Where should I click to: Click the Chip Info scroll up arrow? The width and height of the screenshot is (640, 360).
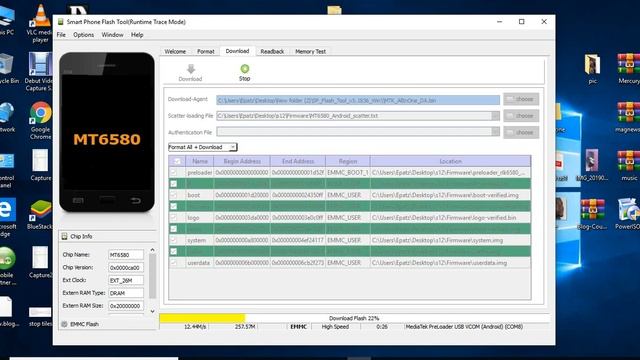click(x=152, y=250)
